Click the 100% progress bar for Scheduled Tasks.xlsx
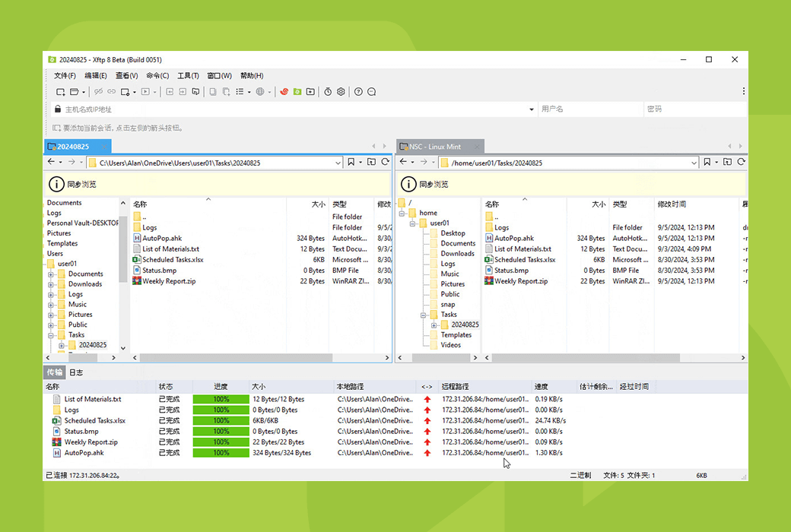Screen dimensions: 791x532 coord(221,420)
